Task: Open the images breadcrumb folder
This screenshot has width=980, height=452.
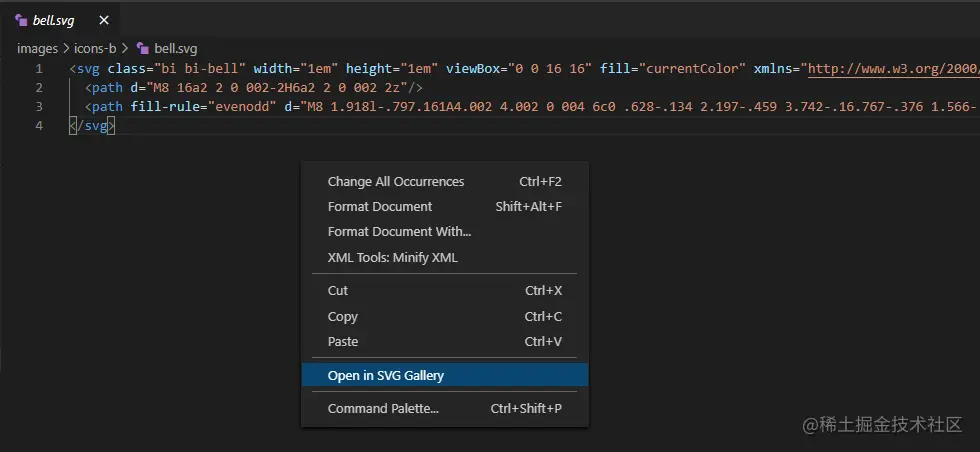Action: point(37,48)
